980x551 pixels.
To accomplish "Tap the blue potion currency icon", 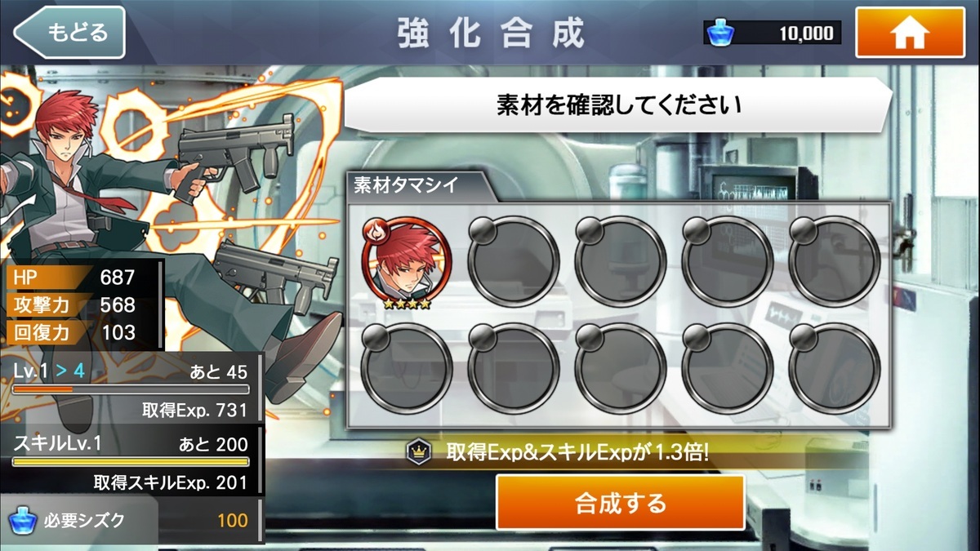I will [720, 33].
